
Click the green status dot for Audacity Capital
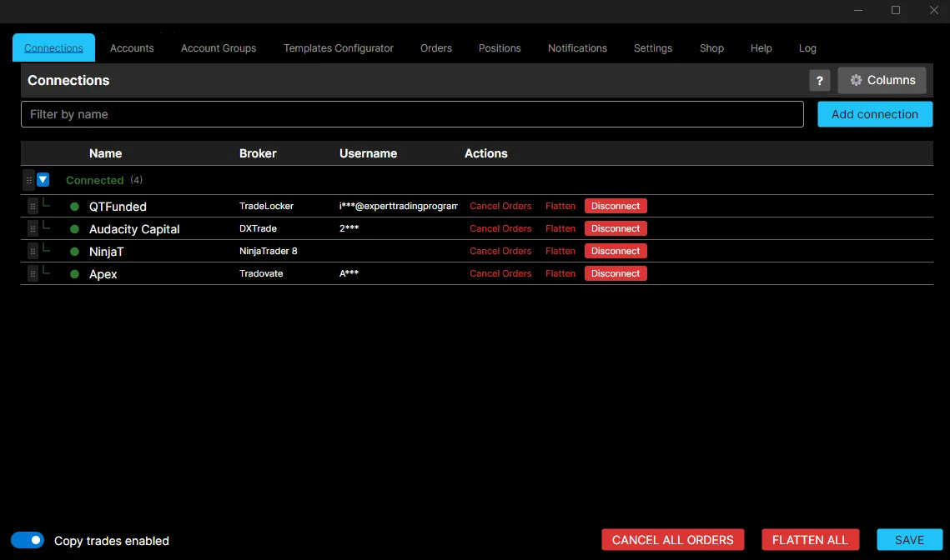[x=74, y=229]
